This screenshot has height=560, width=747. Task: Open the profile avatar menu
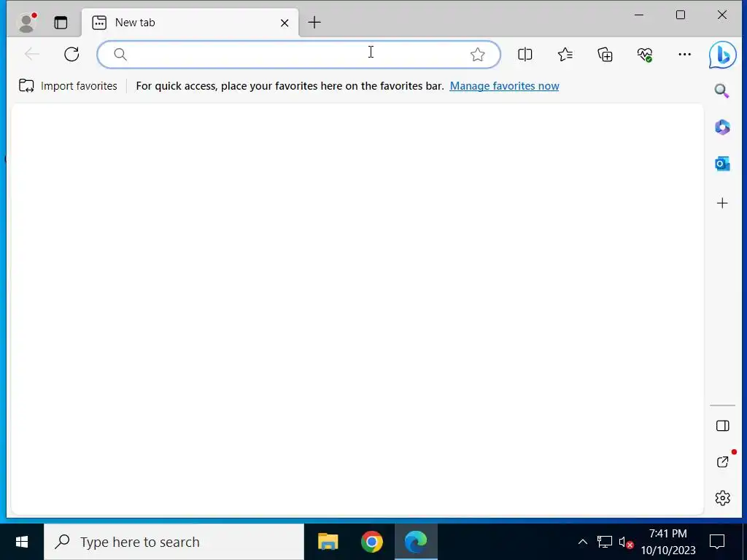[x=27, y=23]
